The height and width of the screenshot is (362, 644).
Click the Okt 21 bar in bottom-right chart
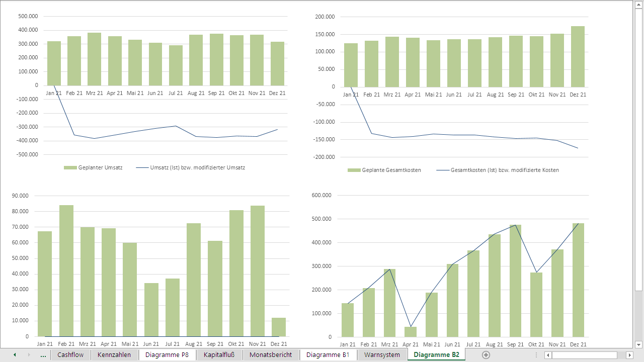[x=536, y=305]
